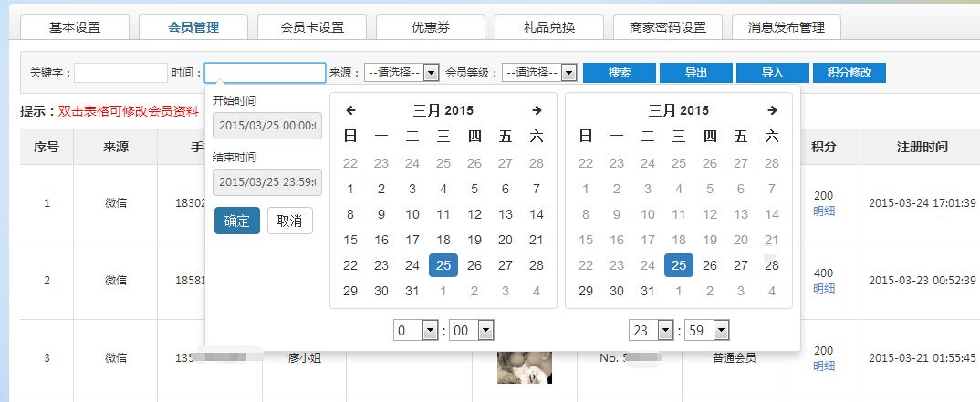Open the 会员等级 dropdown
Viewport: 980px width, 402px height.
pyautogui.click(x=538, y=72)
